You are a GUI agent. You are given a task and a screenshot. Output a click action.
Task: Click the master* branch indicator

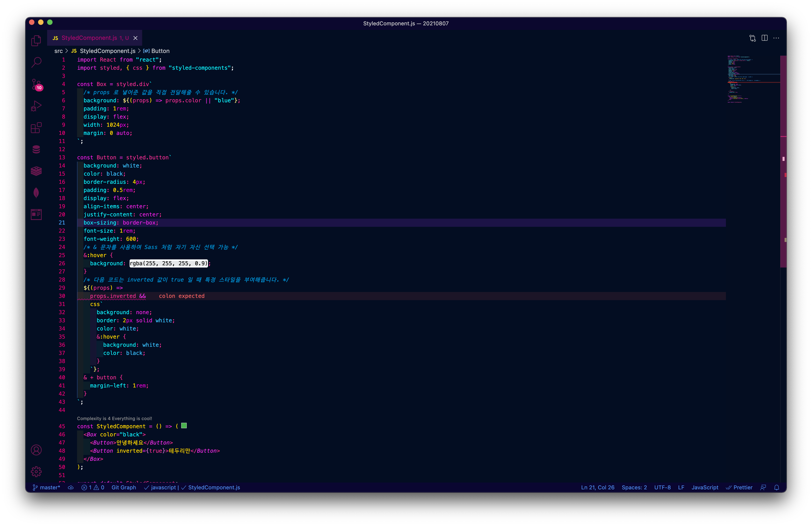pyautogui.click(x=46, y=488)
